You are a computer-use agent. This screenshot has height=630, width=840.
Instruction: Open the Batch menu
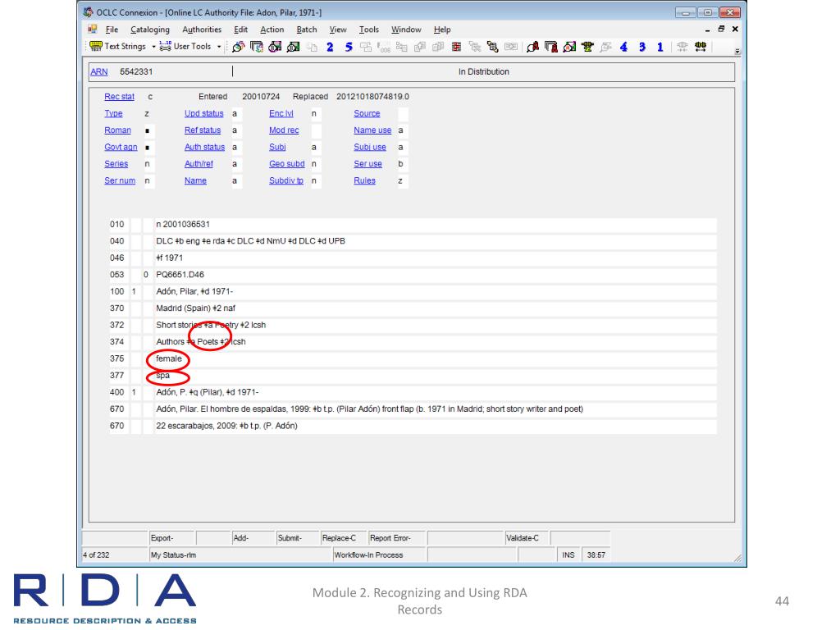pos(307,30)
